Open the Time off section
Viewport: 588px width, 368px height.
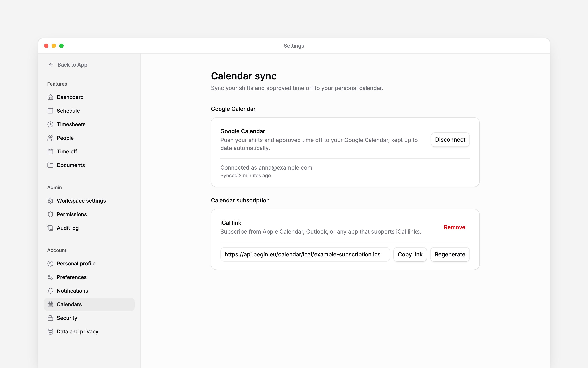(89, 152)
